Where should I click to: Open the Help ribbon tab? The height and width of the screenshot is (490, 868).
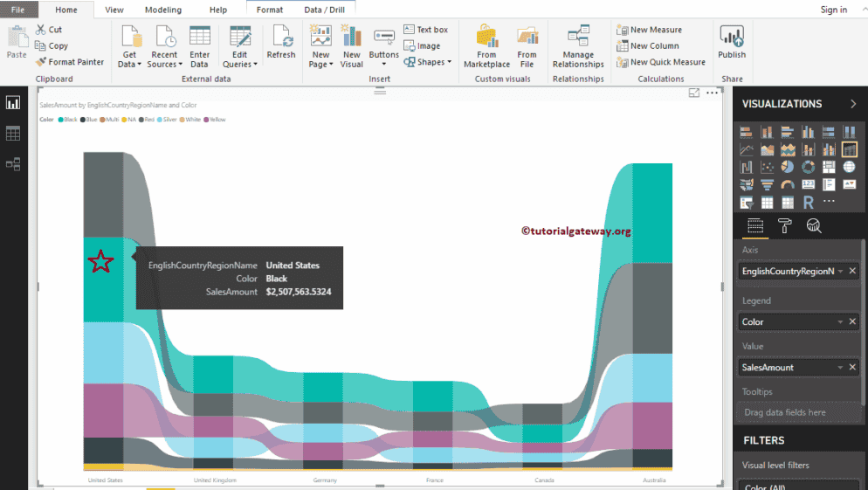click(x=218, y=10)
